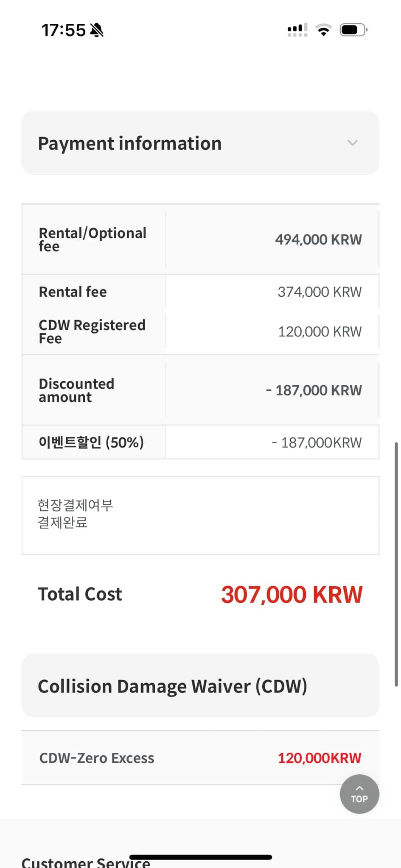Image resolution: width=401 pixels, height=868 pixels.
Task: Tap the 이벤트할인 (50%) discount row
Action: click(200, 442)
